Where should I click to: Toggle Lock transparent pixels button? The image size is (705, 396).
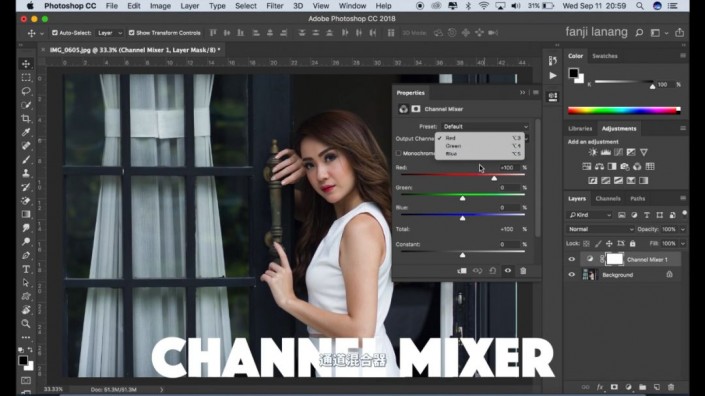click(x=586, y=244)
